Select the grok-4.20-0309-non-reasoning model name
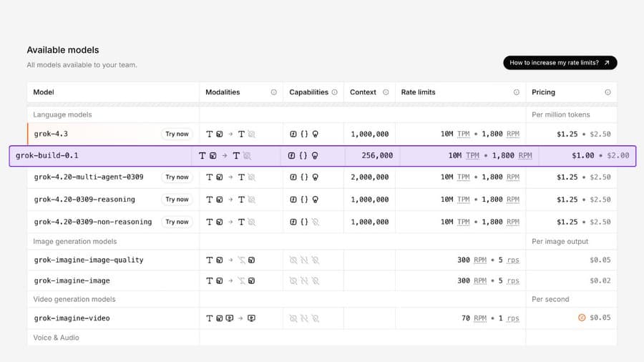Screen dimensions: 644x362 click(93, 222)
